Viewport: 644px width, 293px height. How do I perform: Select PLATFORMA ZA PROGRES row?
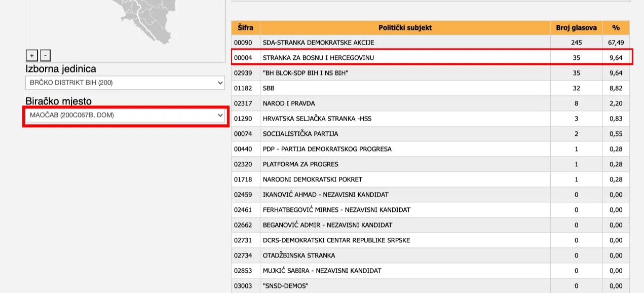click(x=431, y=164)
